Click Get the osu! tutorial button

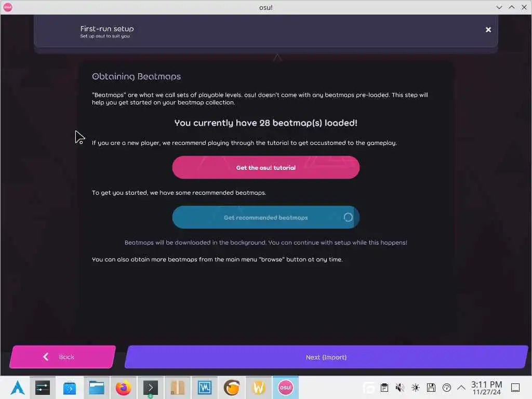[x=265, y=167]
